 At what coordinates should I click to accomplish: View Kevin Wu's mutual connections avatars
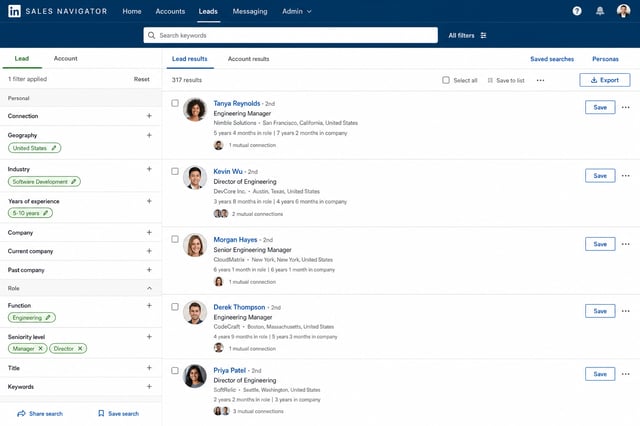tap(221, 213)
